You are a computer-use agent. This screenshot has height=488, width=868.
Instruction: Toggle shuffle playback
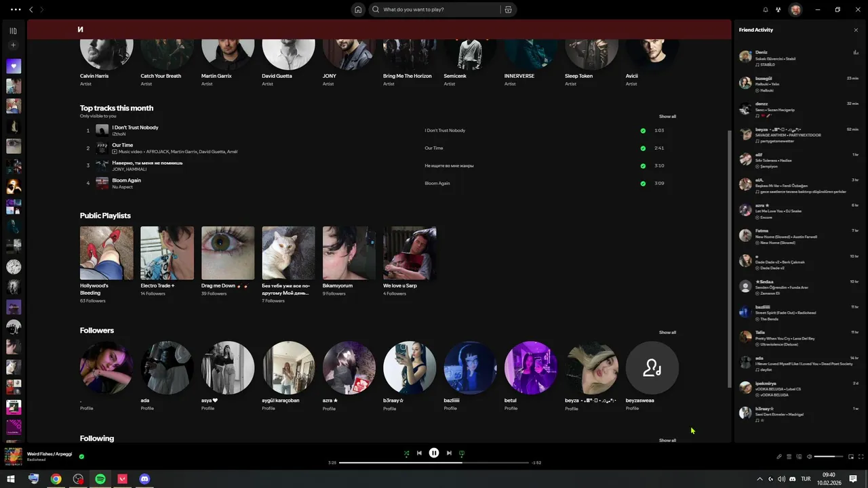(x=406, y=453)
